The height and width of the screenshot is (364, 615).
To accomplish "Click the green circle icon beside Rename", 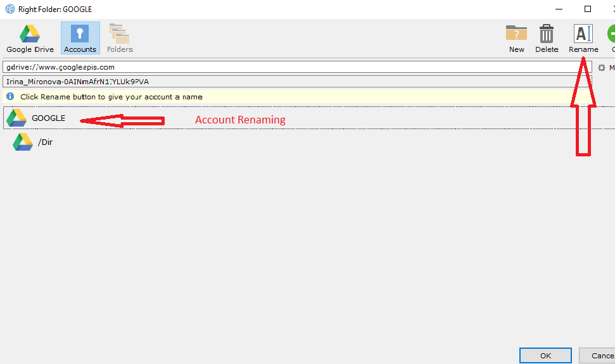I will 611,35.
